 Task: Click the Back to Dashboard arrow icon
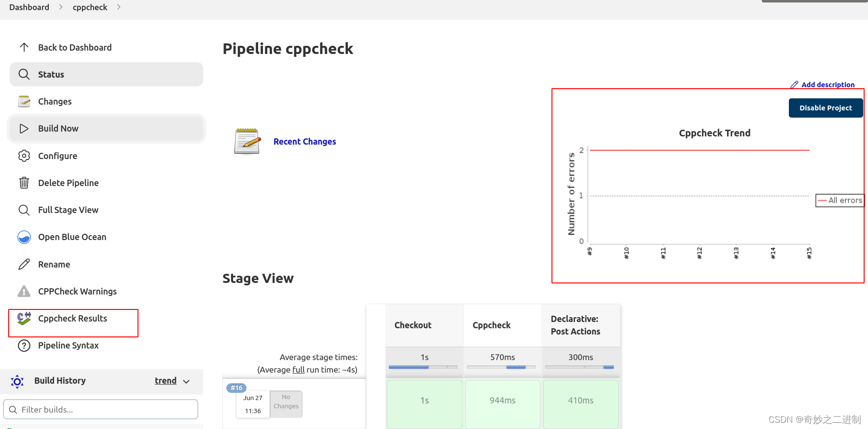click(24, 47)
